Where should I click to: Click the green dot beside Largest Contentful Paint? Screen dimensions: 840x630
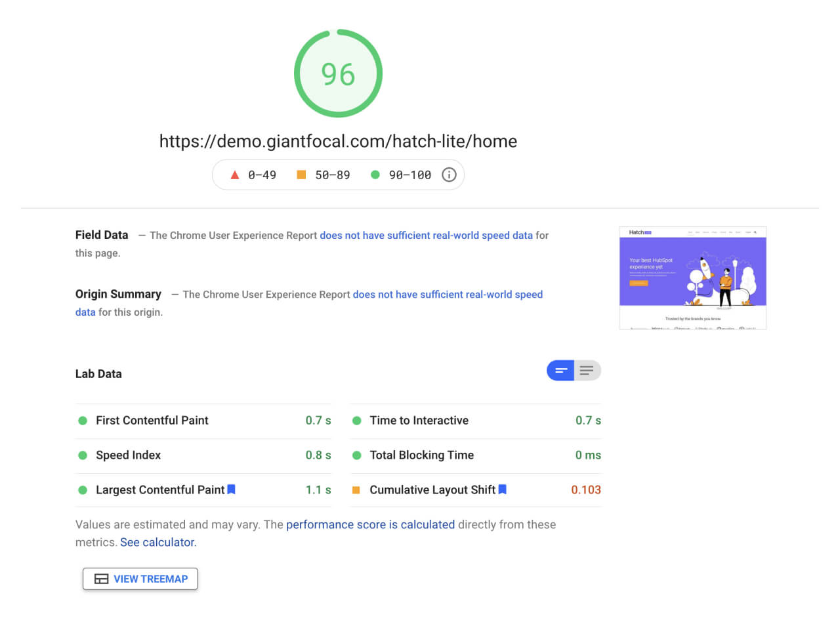coord(83,490)
